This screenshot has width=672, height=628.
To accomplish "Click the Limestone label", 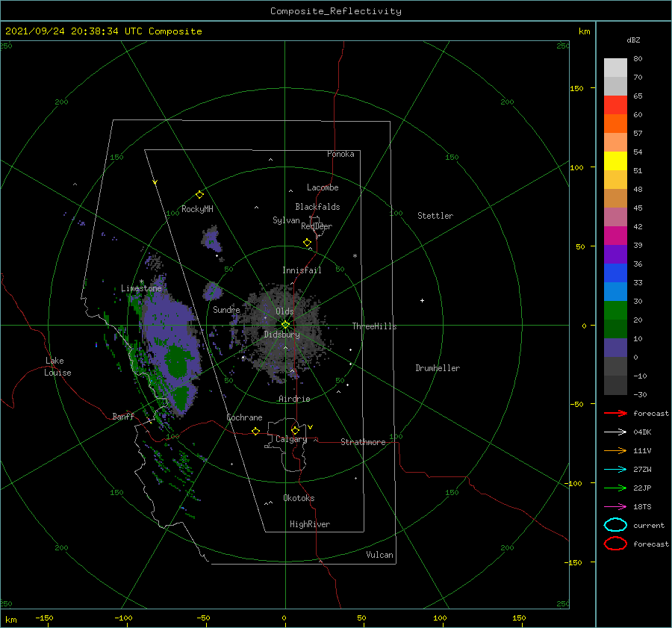I will (x=141, y=288).
